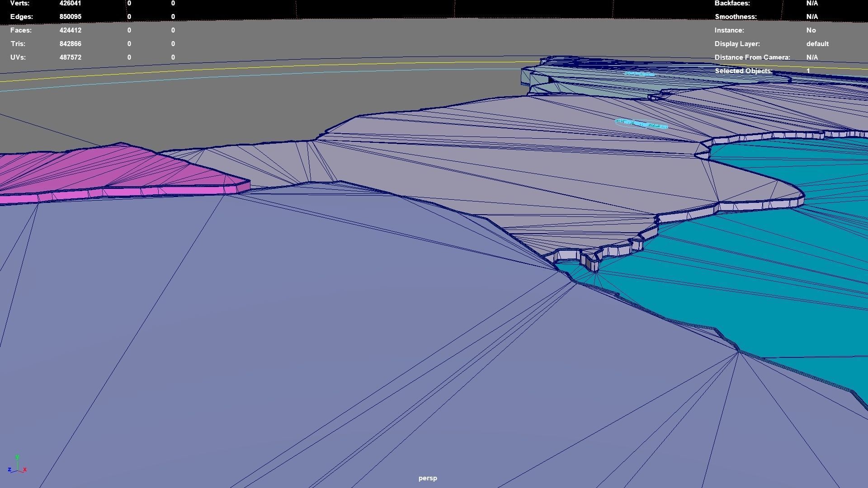The width and height of the screenshot is (868, 488).
Task: Click the Distance From Camera entry
Action: [752, 57]
